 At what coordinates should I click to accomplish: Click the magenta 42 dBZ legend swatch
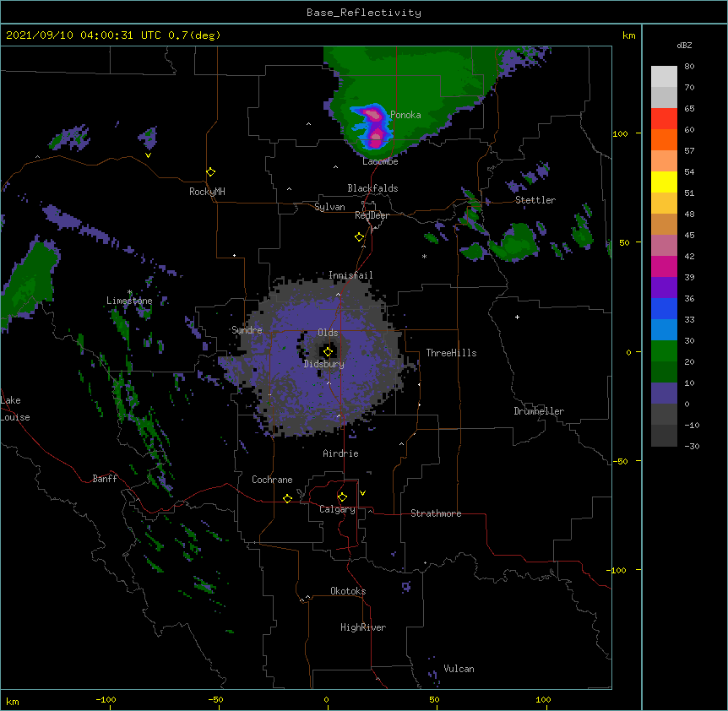pyautogui.click(x=664, y=266)
